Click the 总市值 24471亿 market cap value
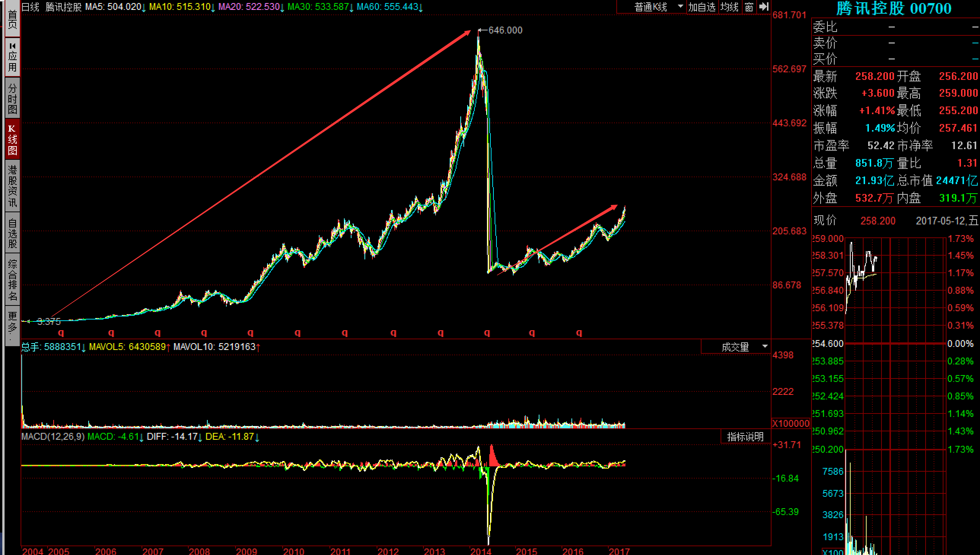The image size is (980, 555). tap(957, 181)
